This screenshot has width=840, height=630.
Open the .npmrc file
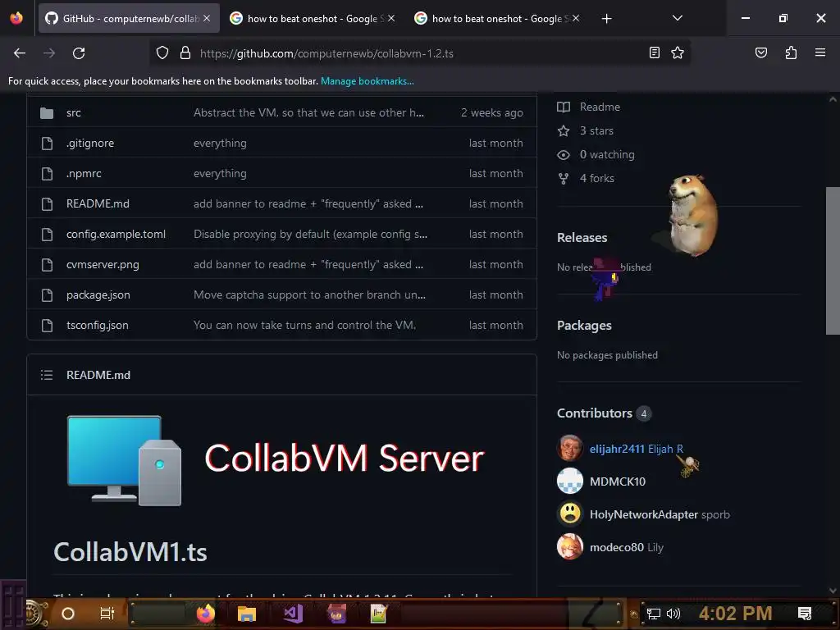(84, 174)
